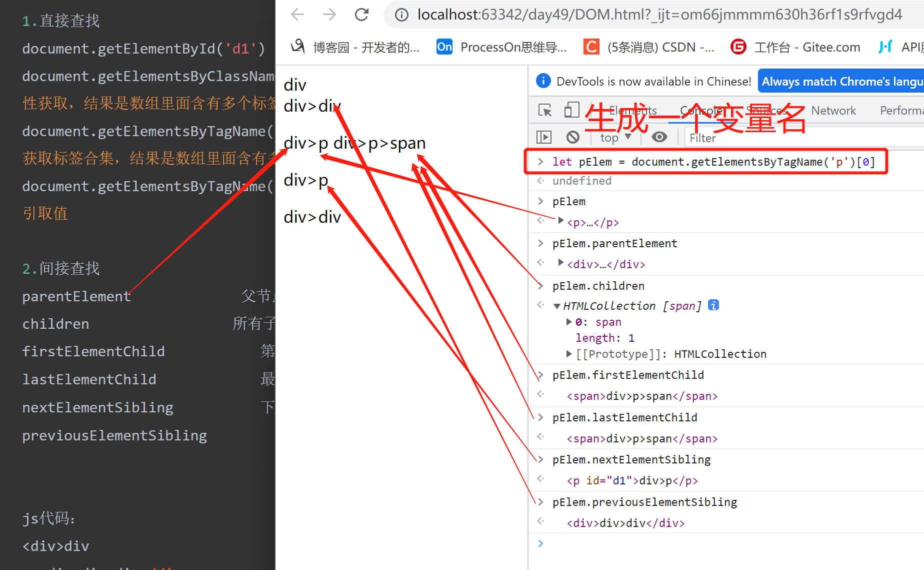Viewport: 924px width, 570px height.
Task: Click the console Filter input field
Action: pyautogui.click(x=804, y=138)
